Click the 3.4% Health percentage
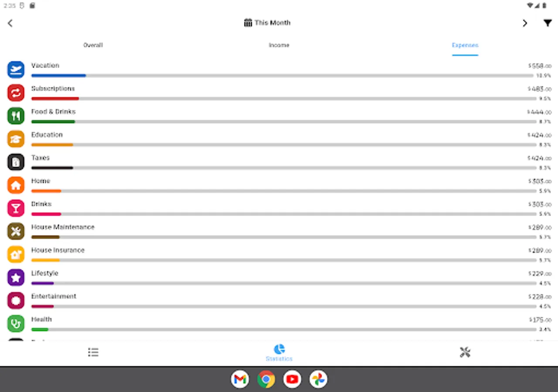558x392 pixels. [545, 330]
